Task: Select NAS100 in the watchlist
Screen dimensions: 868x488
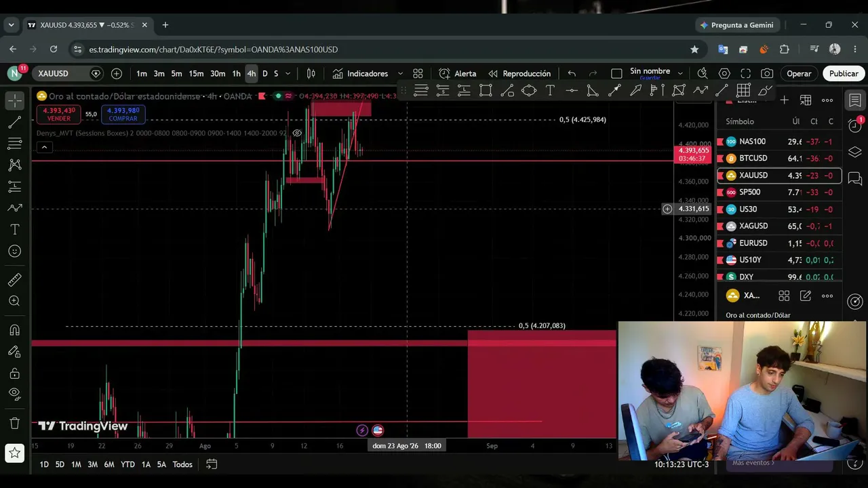Action: pyautogui.click(x=780, y=142)
